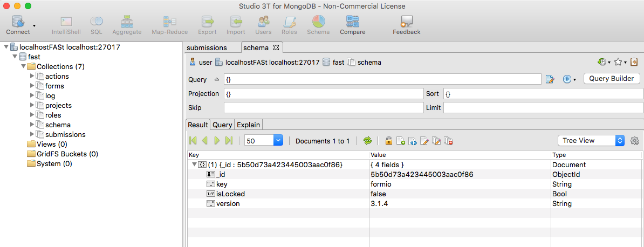Image resolution: width=644 pixels, height=247 pixels.
Task: Toggle the read-only lock icon
Action: pos(388,141)
